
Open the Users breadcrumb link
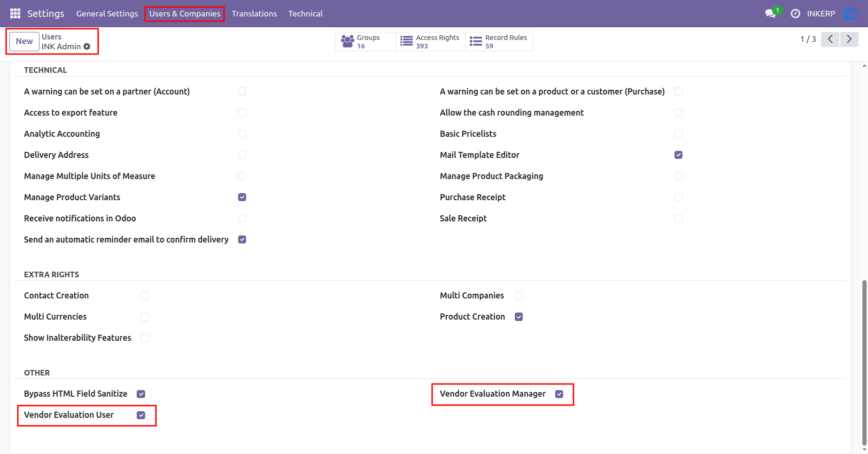(52, 37)
